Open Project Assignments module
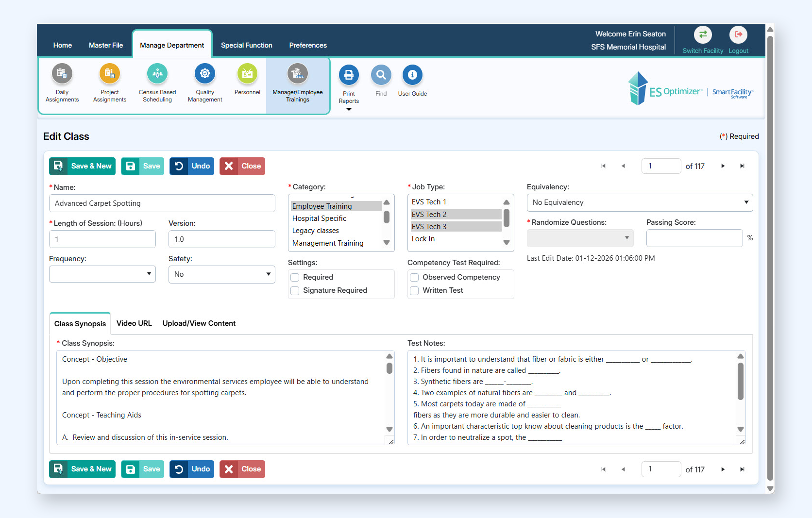812x518 pixels. tap(110, 74)
